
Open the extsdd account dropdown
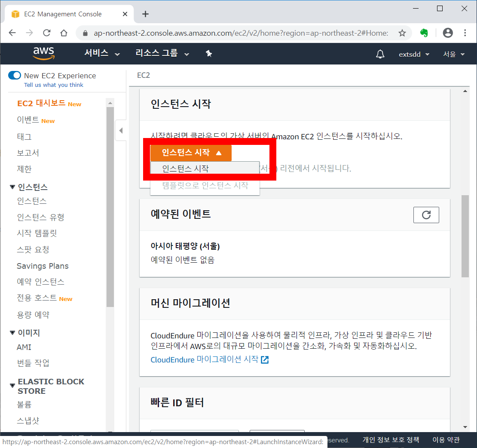(x=414, y=55)
